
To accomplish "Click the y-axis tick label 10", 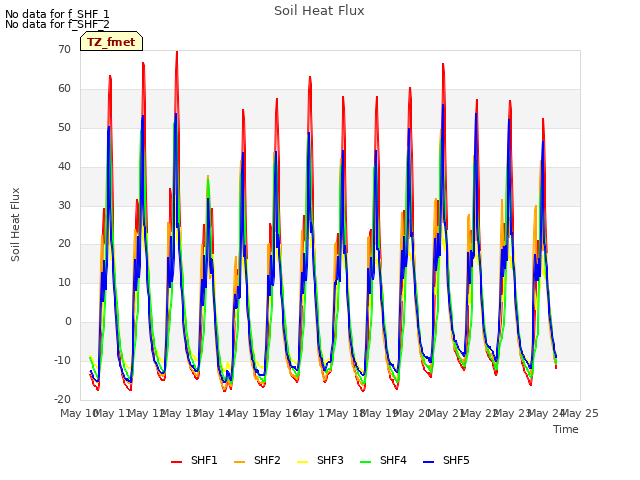I will 64,282.
